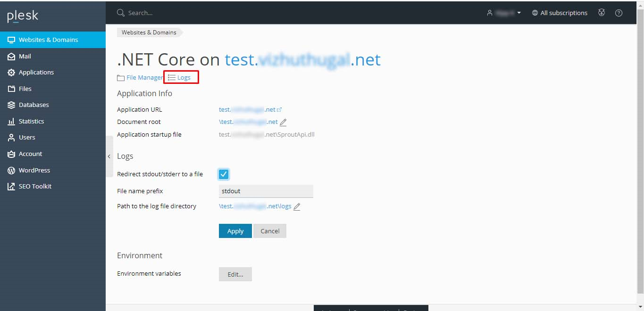
Task: Open the Application URL link
Action: tap(250, 109)
